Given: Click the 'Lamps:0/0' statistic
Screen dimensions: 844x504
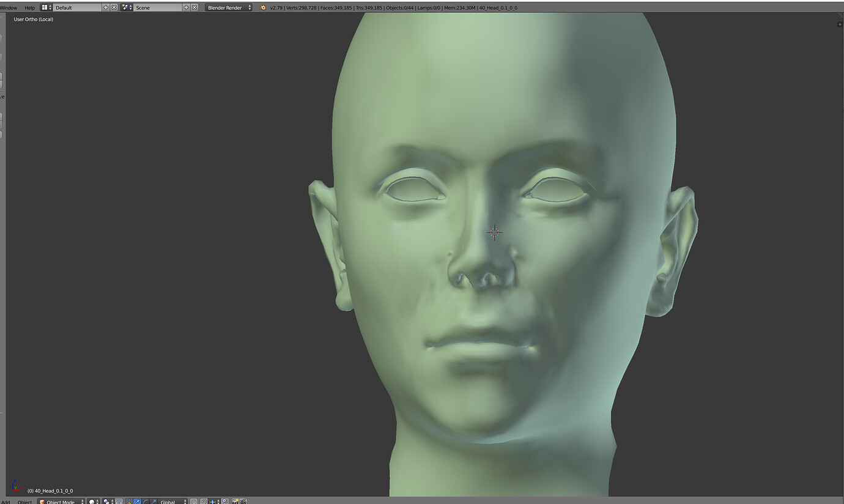Looking at the screenshot, I should pos(429,7).
